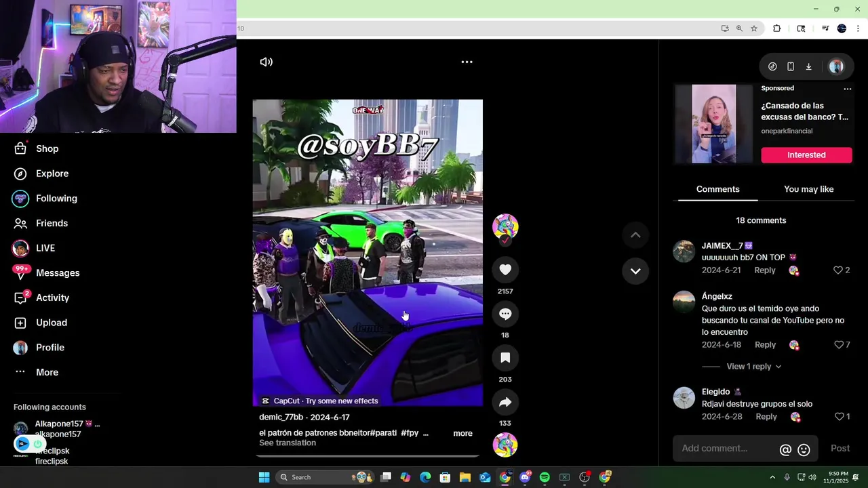Click the TikTok coins icon in the top pill

[772, 66]
